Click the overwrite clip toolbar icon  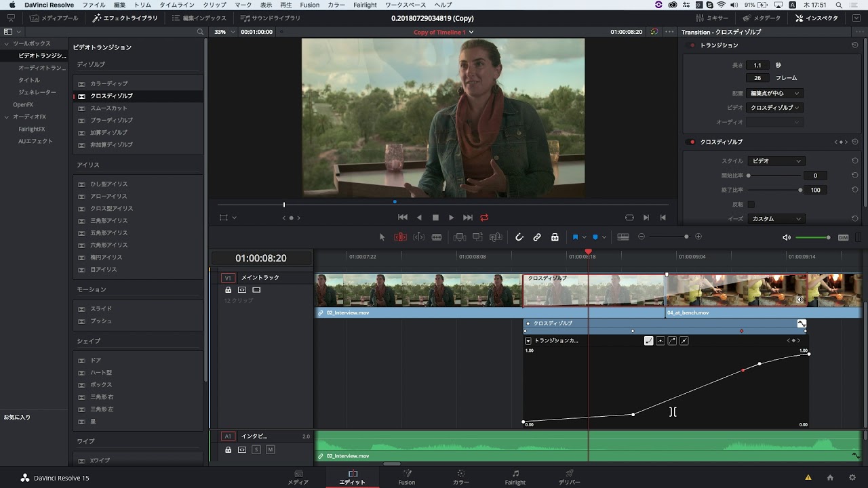coord(477,237)
